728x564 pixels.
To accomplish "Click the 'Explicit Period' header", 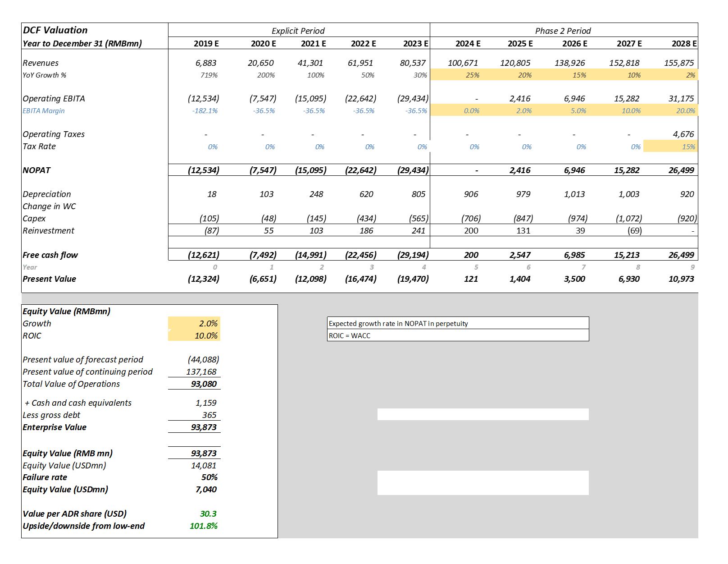I will click(x=298, y=31).
